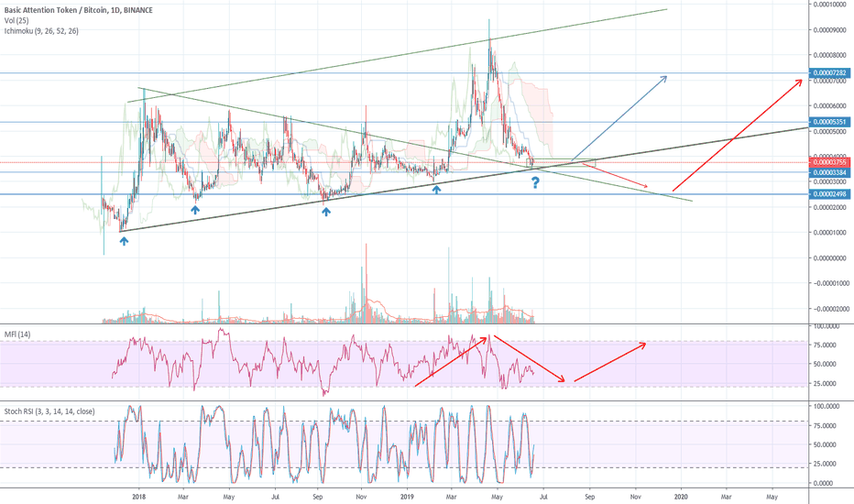Click the Stoch RSI pane 0.0000 scale value
The image size is (854, 504).
point(823,483)
